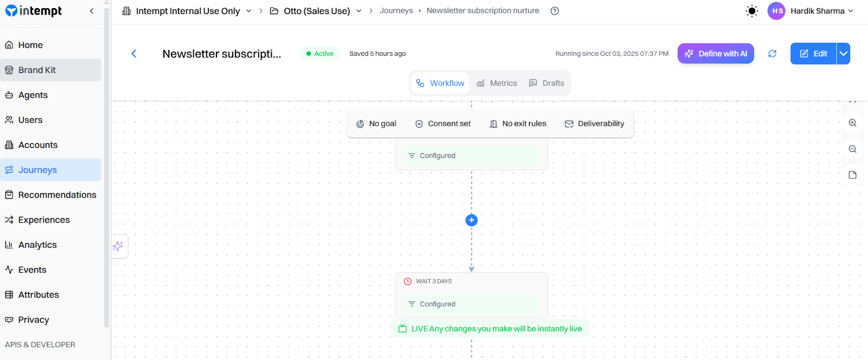
Task: Switch to the Drafts tab
Action: (x=546, y=83)
